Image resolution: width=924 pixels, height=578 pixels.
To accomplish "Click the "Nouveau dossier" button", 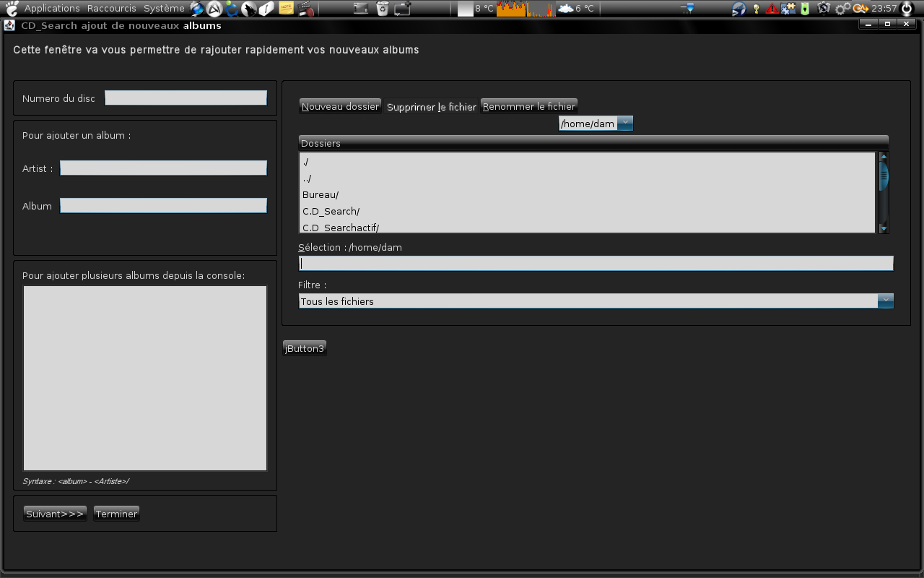I will pyautogui.click(x=340, y=105).
